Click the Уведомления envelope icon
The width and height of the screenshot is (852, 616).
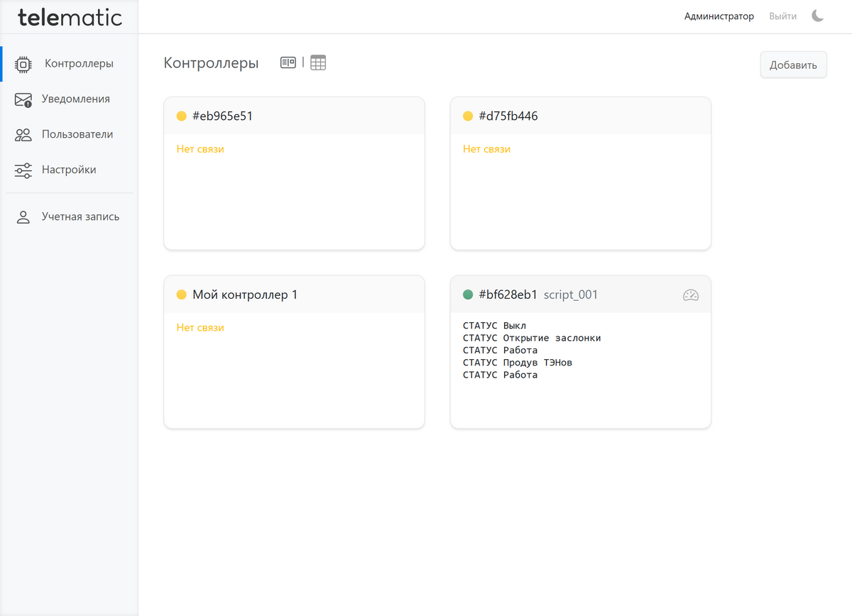click(23, 99)
